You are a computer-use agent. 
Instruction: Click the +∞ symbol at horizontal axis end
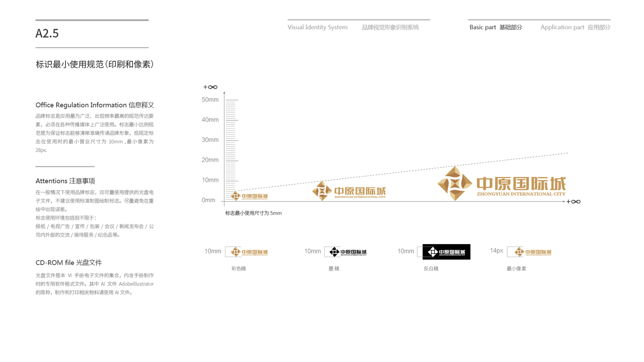click(573, 202)
